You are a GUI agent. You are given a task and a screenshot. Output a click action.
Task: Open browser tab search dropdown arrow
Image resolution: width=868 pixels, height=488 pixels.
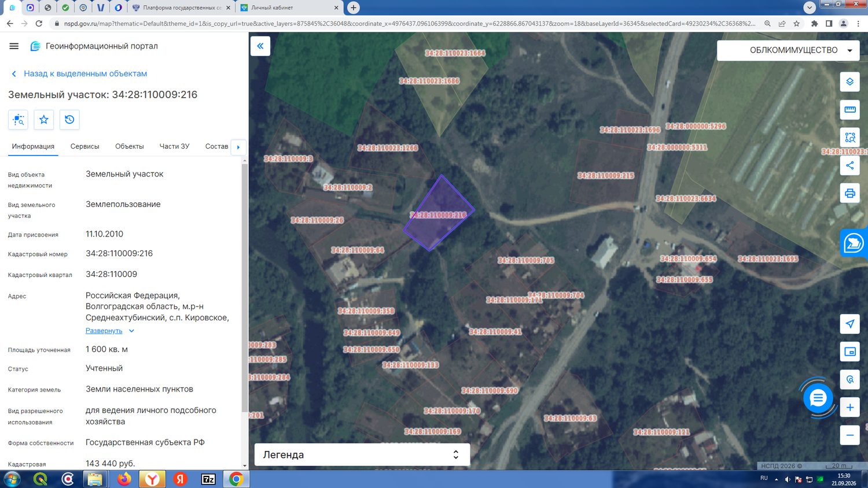(810, 8)
